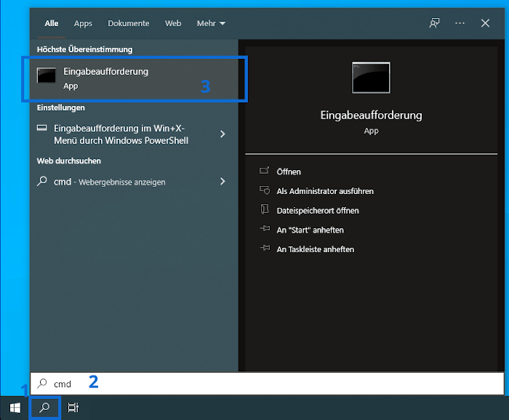Click the shield icon beside Als Administrator ausführen

pyautogui.click(x=265, y=190)
